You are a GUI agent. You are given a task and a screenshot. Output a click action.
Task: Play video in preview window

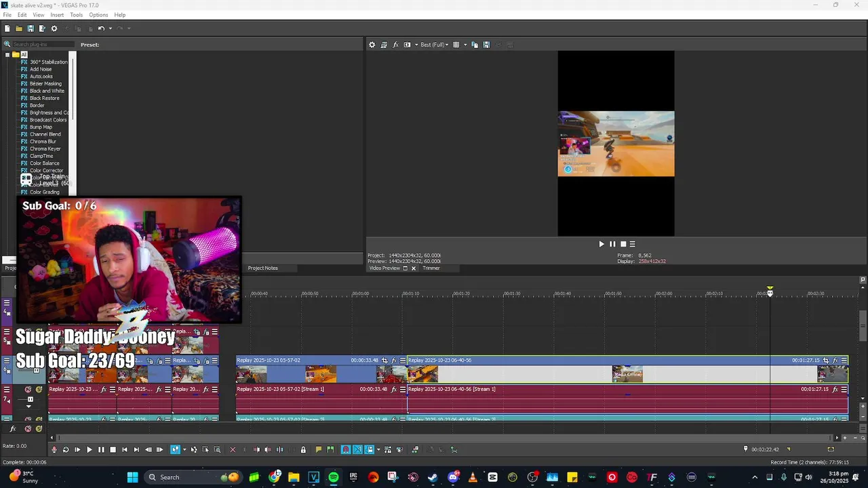[x=601, y=244]
